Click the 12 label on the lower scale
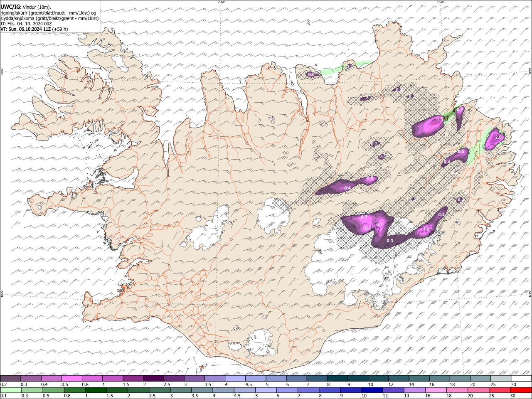 pos(386,396)
